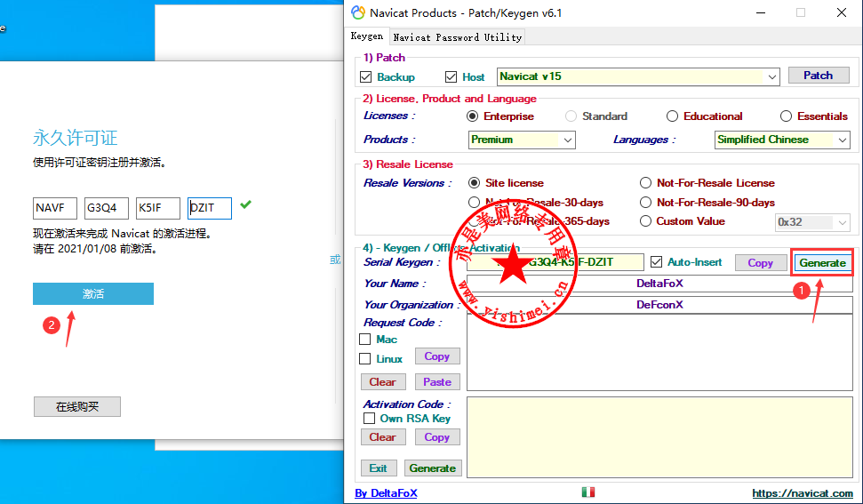Click Copy under Own RSA Key

[437, 436]
